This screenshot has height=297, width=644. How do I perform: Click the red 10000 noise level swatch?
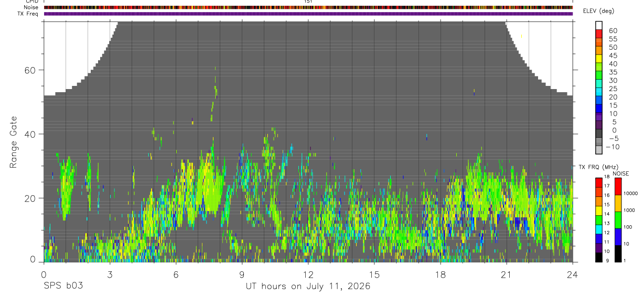point(618,186)
